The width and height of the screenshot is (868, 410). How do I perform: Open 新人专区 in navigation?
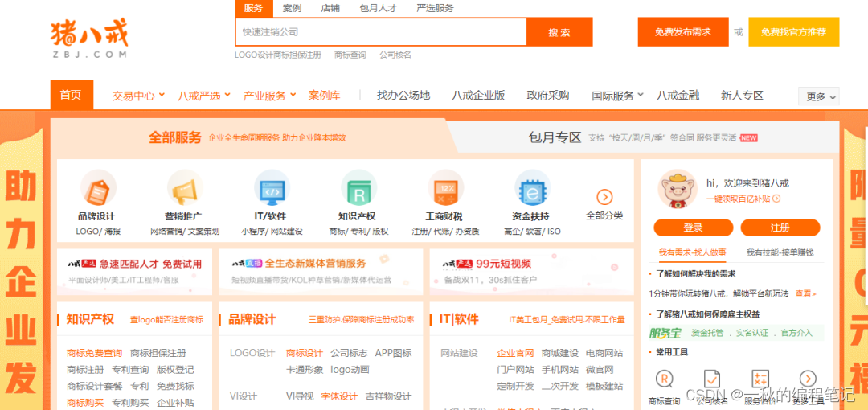point(742,96)
